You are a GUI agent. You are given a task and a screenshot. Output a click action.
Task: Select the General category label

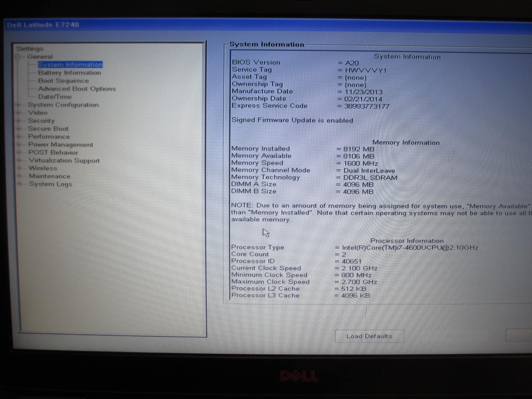tap(40, 57)
